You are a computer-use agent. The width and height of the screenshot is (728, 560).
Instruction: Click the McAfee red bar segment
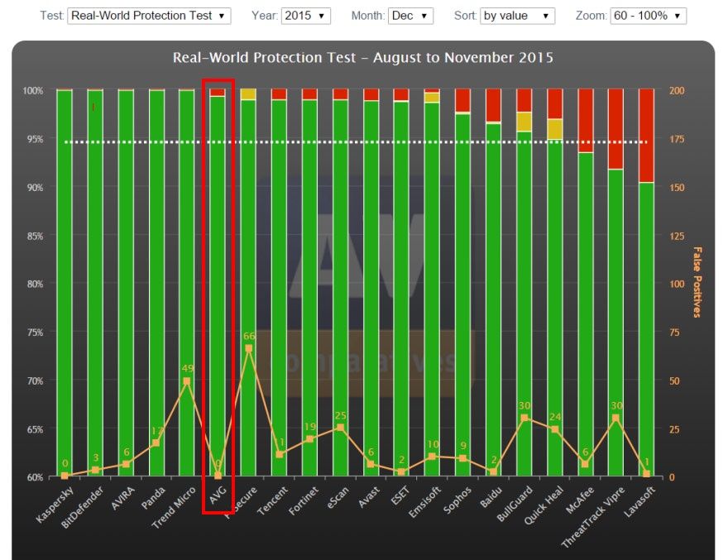point(586,120)
